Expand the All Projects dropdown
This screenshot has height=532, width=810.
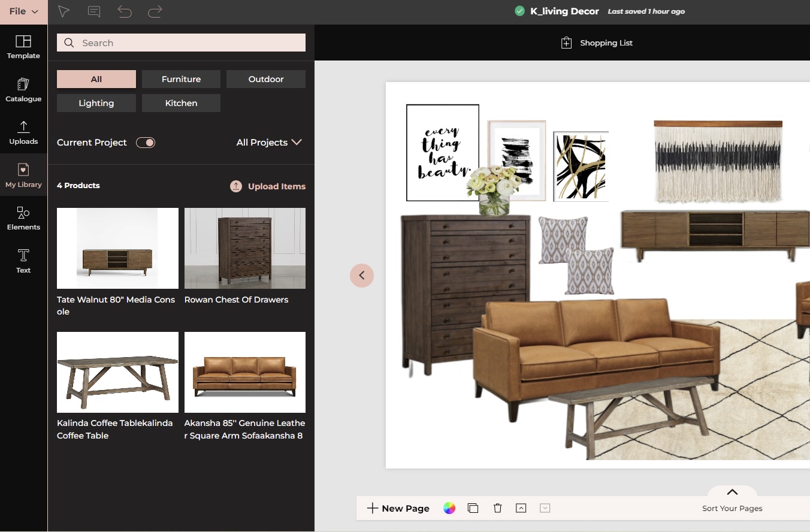[269, 143]
